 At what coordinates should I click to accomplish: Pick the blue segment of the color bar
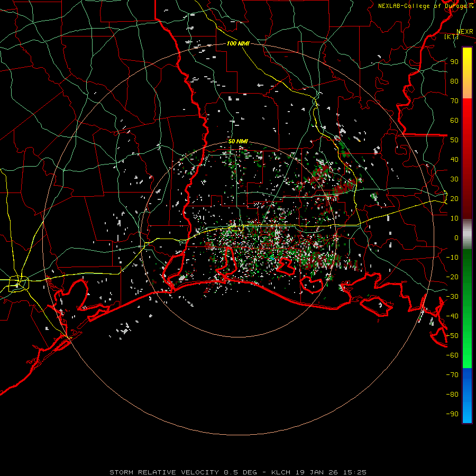467,396
